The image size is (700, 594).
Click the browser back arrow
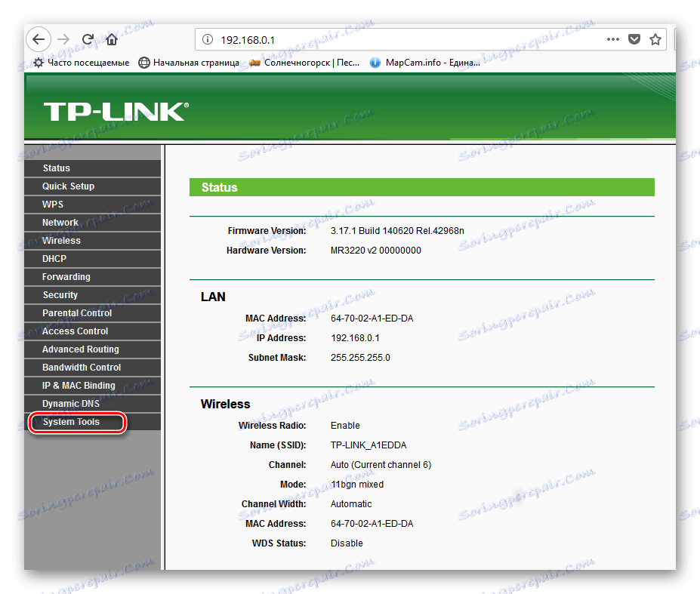pos(39,39)
